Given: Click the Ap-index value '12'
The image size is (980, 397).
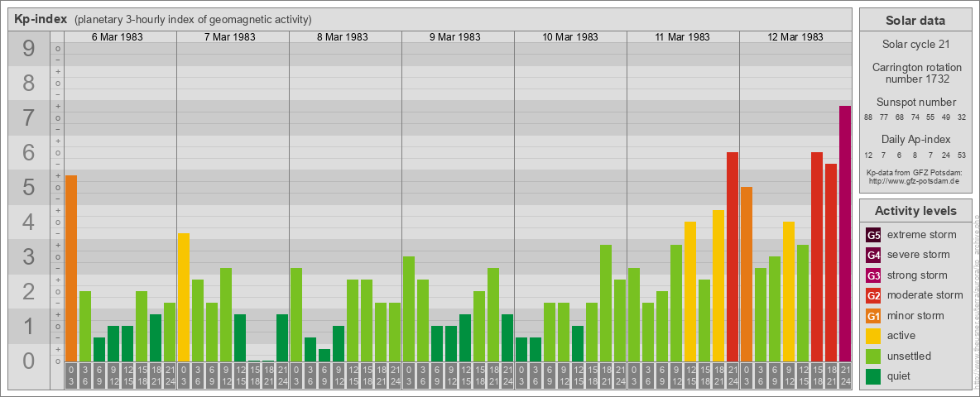Looking at the screenshot, I should click(x=868, y=155).
